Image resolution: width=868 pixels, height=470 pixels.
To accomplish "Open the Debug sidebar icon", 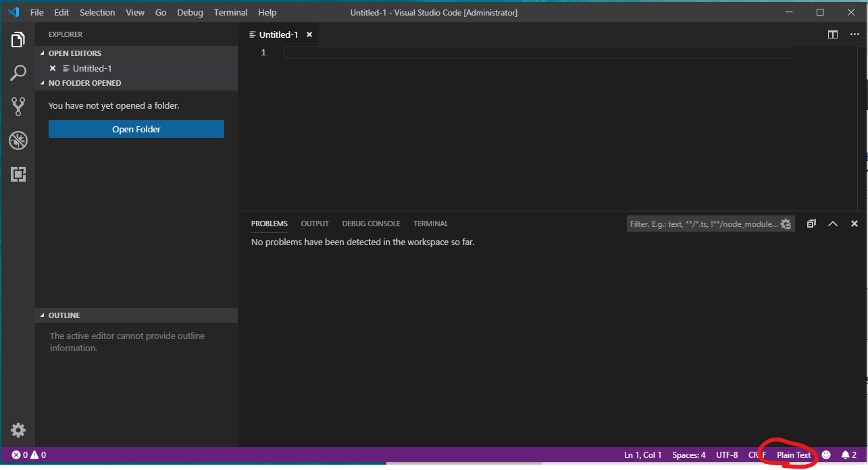I will [x=18, y=140].
